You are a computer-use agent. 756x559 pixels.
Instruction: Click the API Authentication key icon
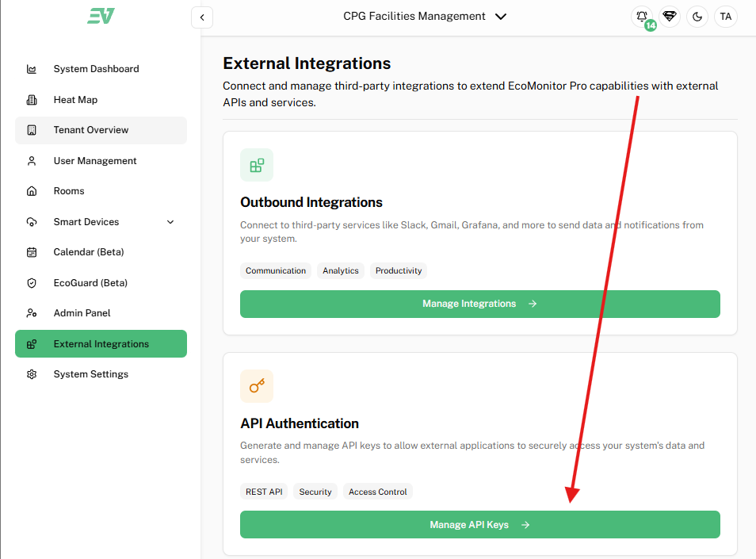pos(257,386)
